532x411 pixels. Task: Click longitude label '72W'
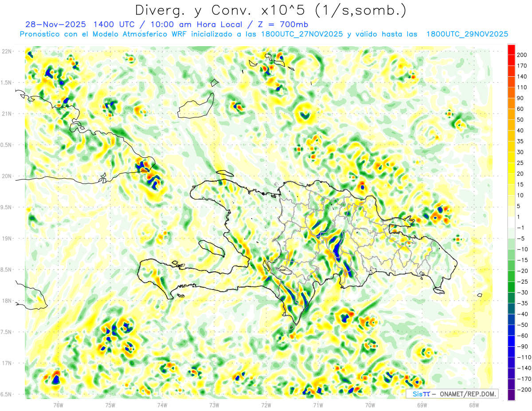pos(266,405)
